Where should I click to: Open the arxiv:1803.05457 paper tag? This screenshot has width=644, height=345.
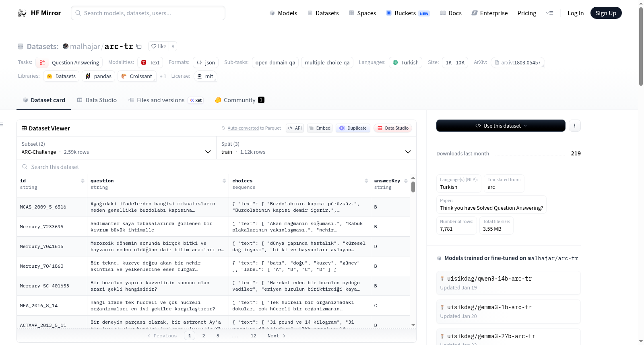(518, 62)
